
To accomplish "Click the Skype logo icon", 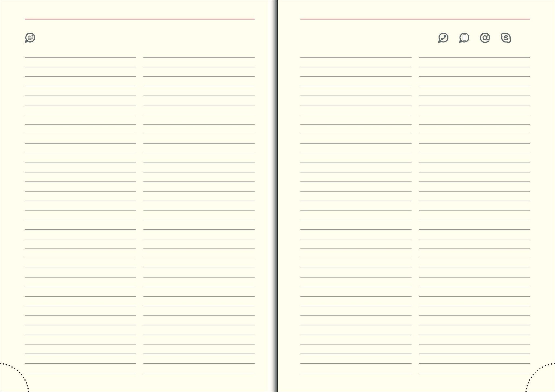I will click(506, 38).
